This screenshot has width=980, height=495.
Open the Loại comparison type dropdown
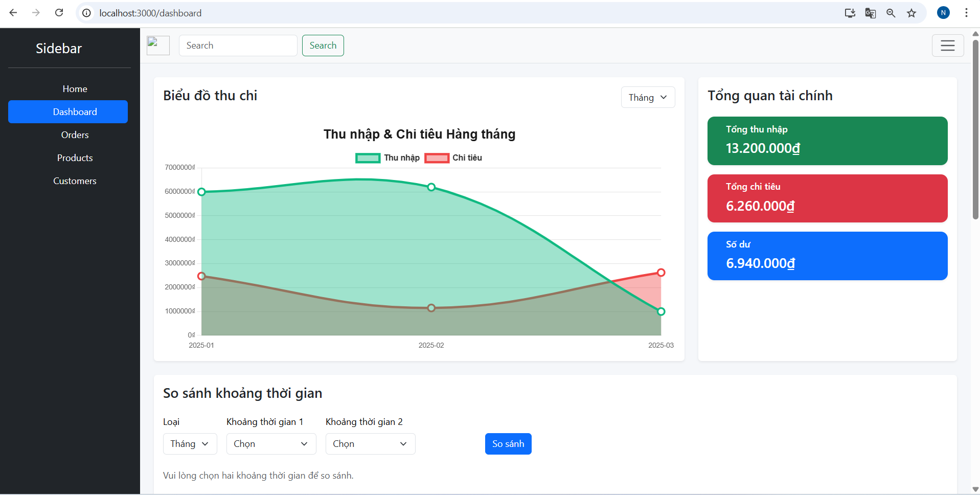tap(190, 444)
